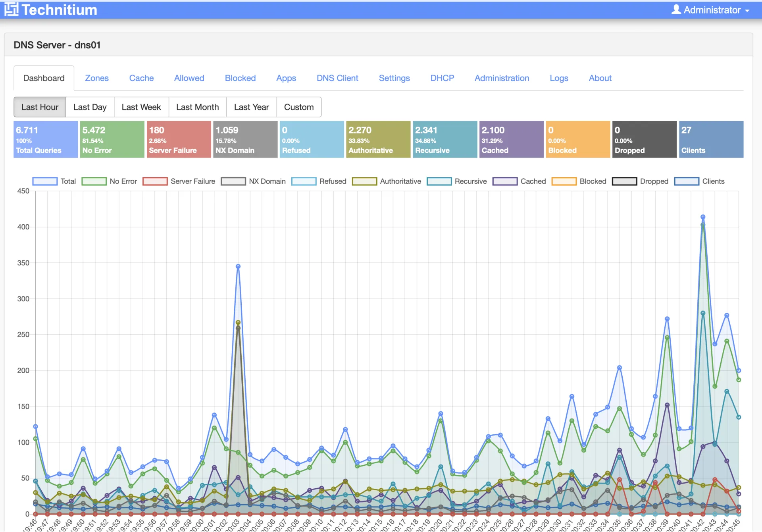The height and width of the screenshot is (532, 762).
Task: Open the Administration tab
Action: pyautogui.click(x=502, y=78)
